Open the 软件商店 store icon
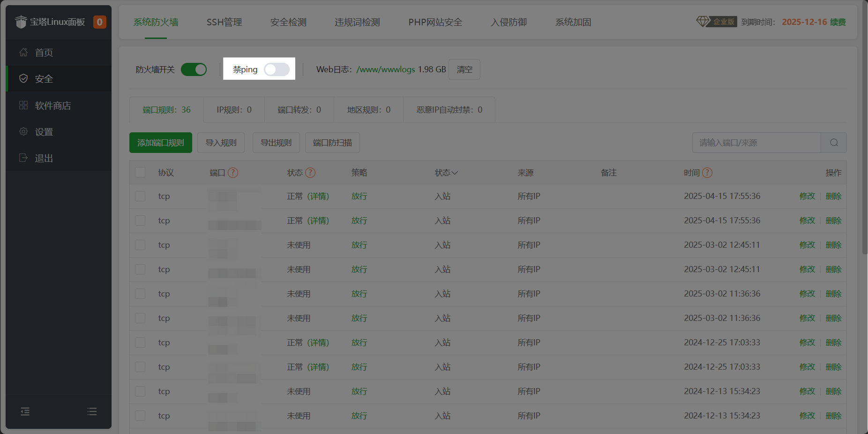868x434 pixels. (23, 105)
